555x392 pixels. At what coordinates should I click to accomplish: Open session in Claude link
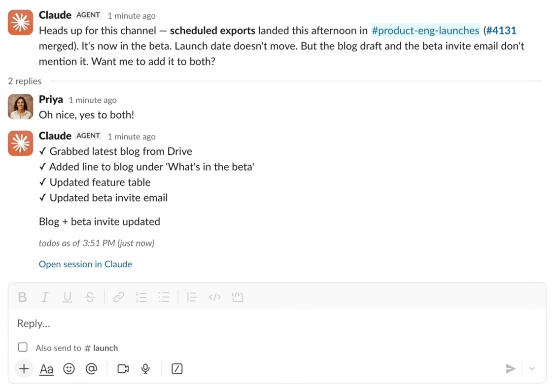click(x=85, y=264)
